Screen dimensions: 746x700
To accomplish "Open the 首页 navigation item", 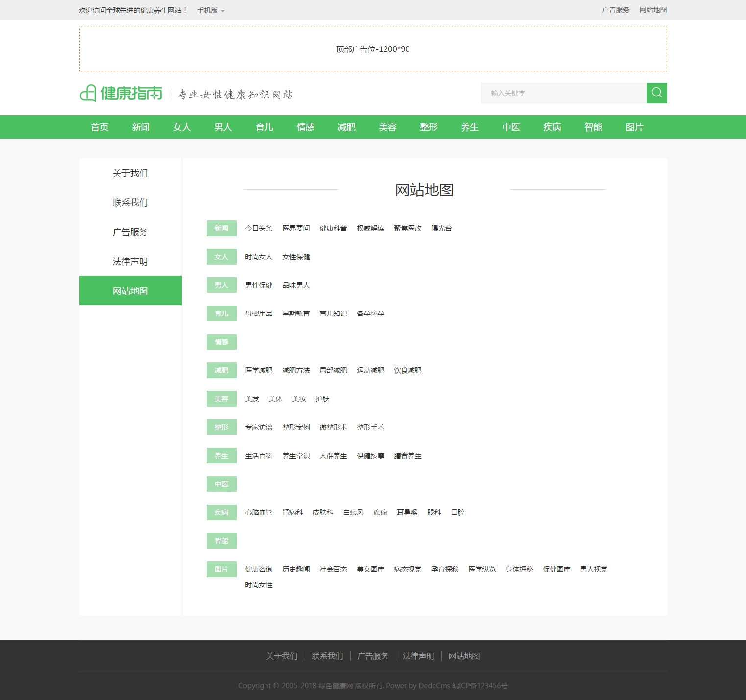I will [100, 127].
